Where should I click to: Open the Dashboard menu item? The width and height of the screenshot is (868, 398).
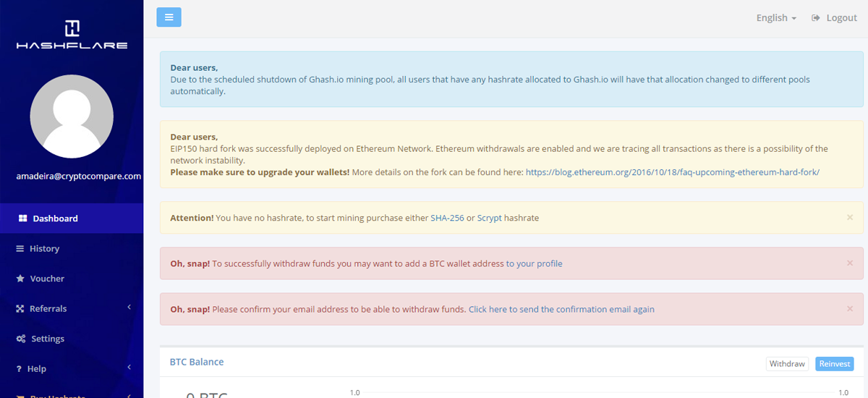[72, 219]
